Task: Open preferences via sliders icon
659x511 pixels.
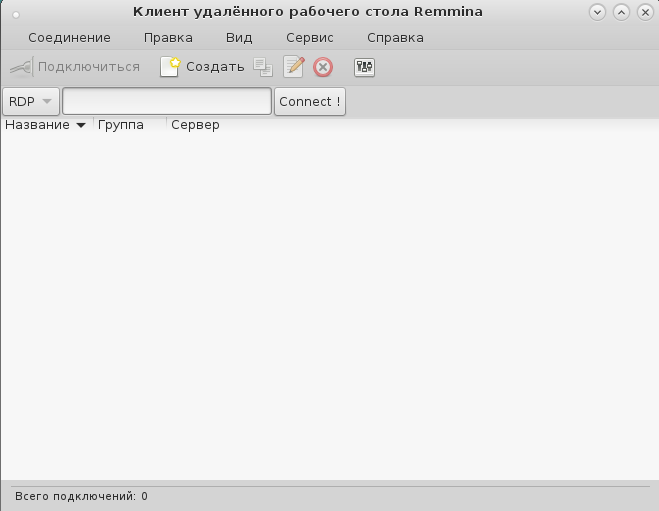Action: point(364,67)
